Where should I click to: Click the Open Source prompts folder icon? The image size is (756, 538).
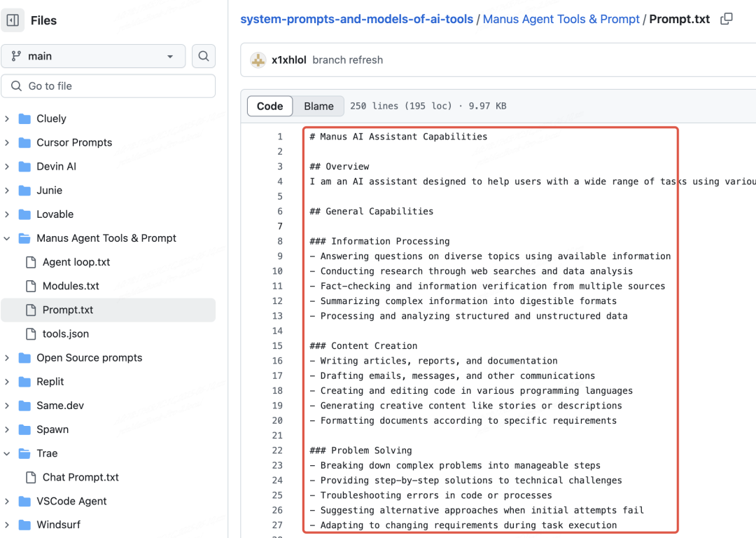pos(24,357)
